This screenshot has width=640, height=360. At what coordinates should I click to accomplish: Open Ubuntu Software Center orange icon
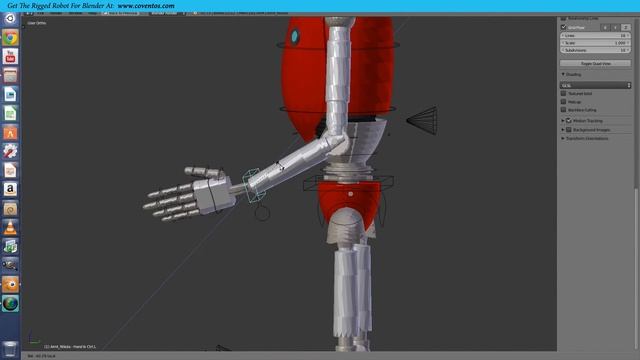pyautogui.click(x=10, y=132)
